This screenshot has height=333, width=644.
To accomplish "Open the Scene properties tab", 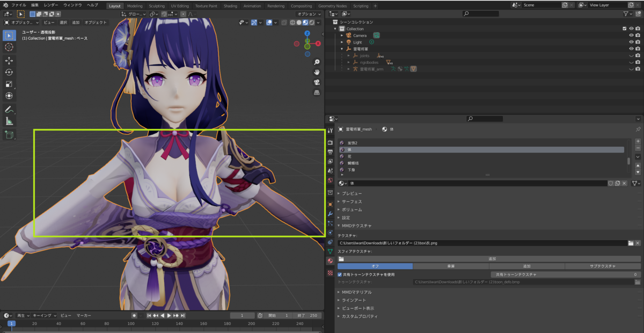I will [330, 171].
